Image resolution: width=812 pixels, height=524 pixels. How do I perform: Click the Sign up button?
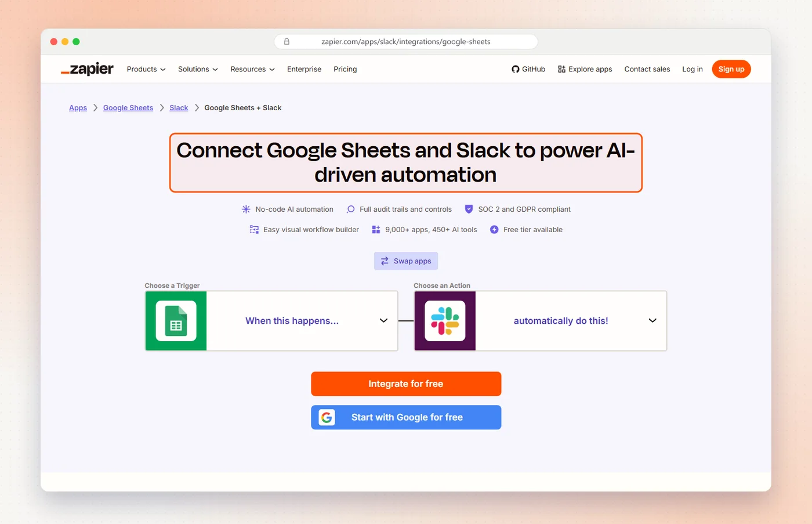731,69
